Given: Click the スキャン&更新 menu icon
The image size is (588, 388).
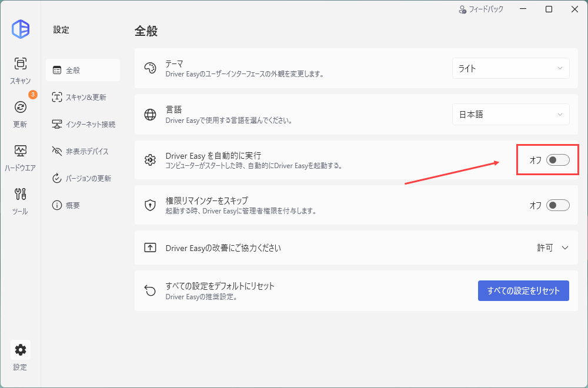Looking at the screenshot, I should [x=57, y=97].
